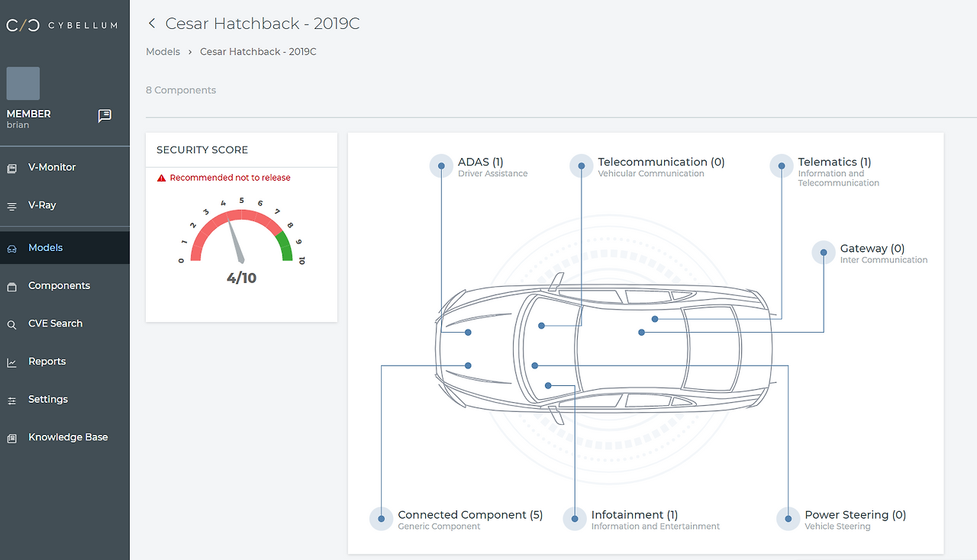Click the Connected Component node circle
Image resolution: width=977 pixels, height=560 pixels.
click(381, 519)
